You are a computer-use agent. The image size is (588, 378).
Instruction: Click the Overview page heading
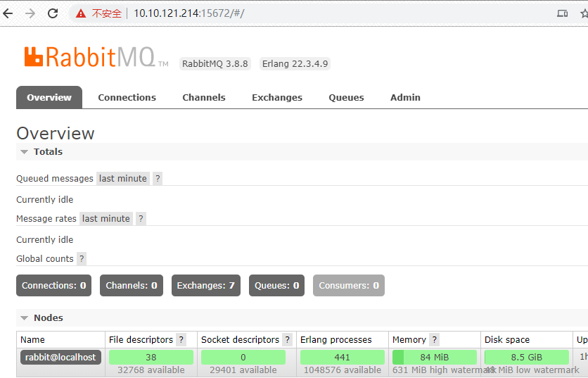[x=56, y=134]
